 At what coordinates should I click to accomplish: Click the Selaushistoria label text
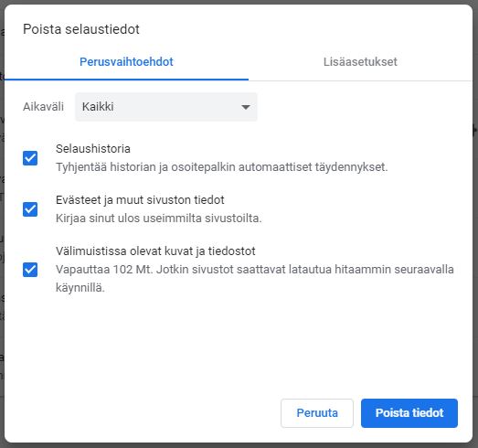93,149
